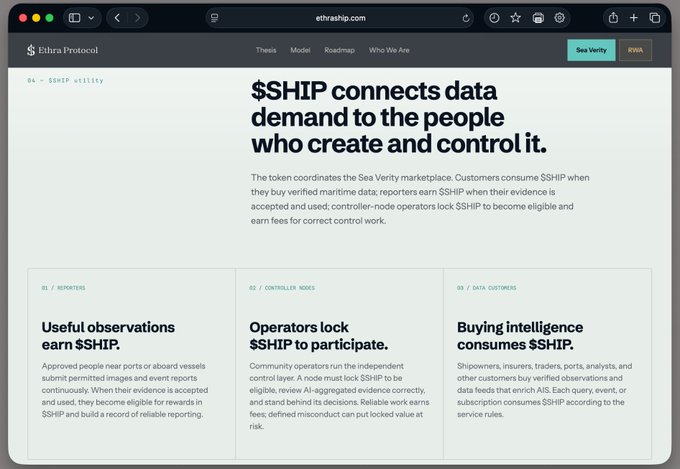Go forward with the forward arrow
Image resolution: width=680 pixels, height=469 pixels.
pos(137,18)
